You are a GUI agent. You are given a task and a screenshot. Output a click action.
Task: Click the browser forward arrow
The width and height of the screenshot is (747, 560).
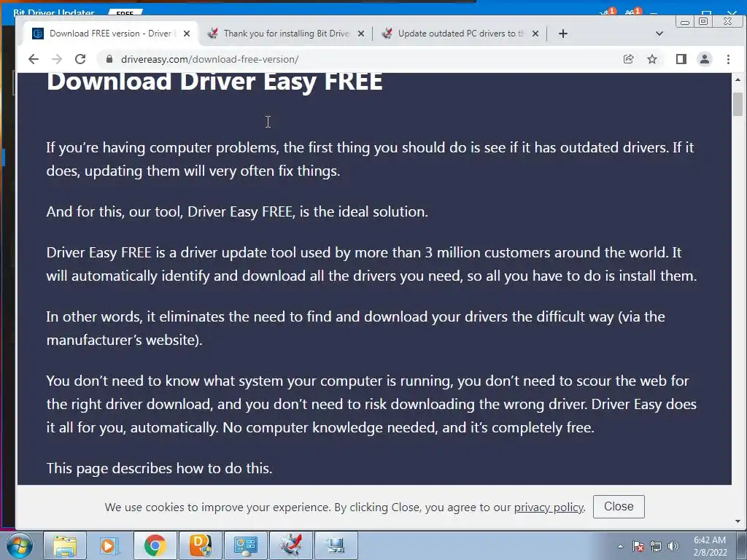tap(57, 59)
